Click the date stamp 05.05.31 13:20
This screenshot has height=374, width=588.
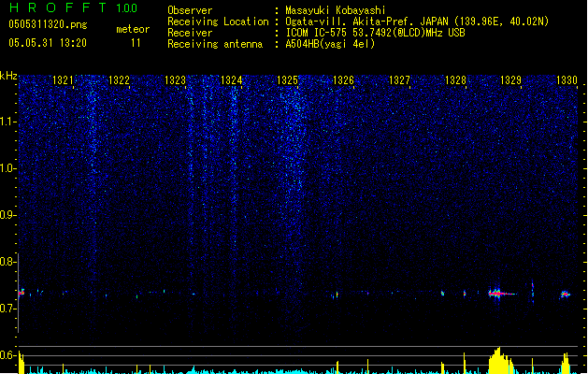pos(48,43)
